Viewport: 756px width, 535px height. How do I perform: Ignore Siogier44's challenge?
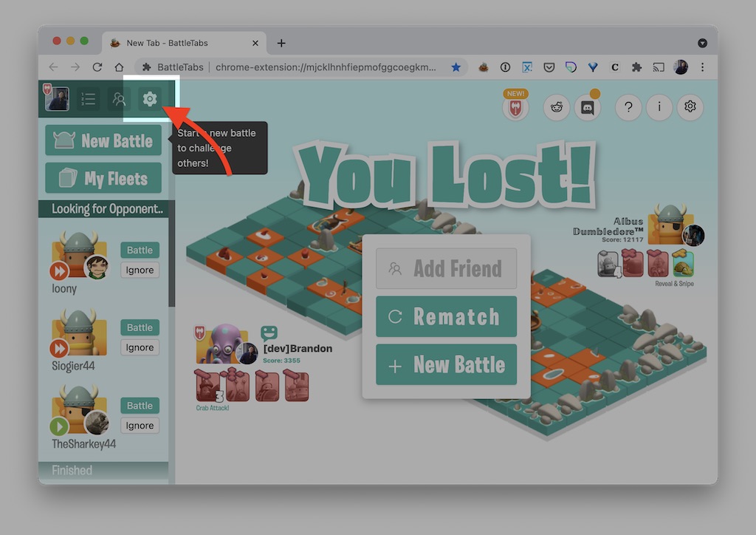coord(140,347)
